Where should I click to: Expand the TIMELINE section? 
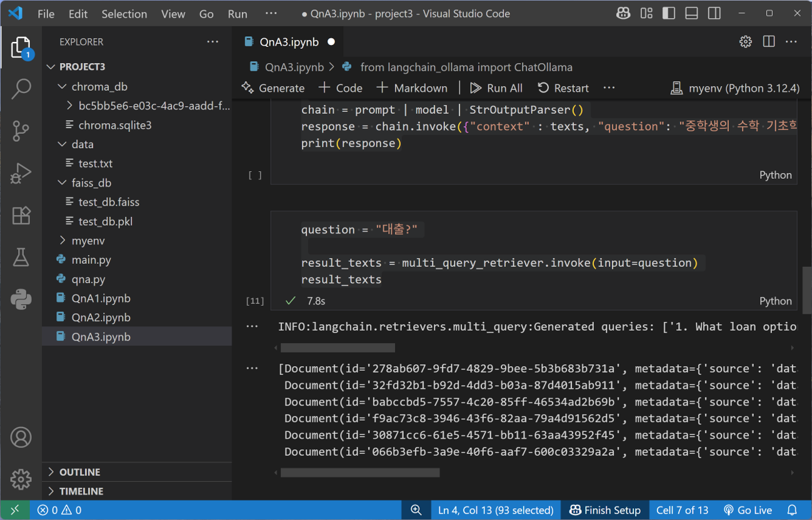point(138,491)
